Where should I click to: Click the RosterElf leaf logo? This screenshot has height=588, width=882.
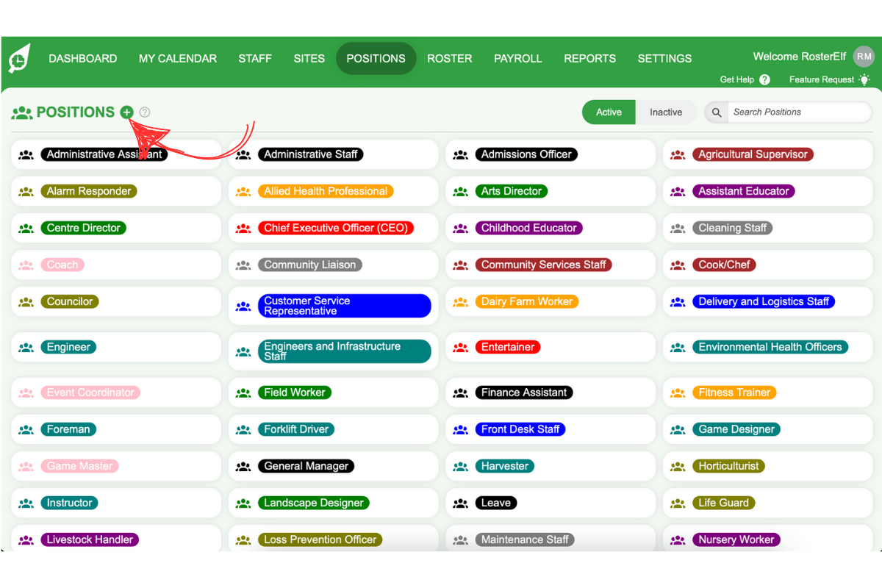[x=18, y=57]
